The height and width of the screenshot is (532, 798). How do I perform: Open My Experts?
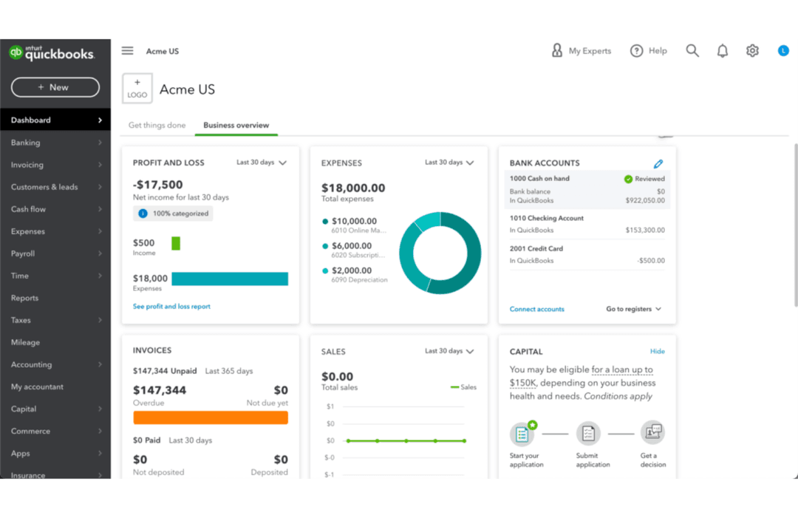[582, 50]
